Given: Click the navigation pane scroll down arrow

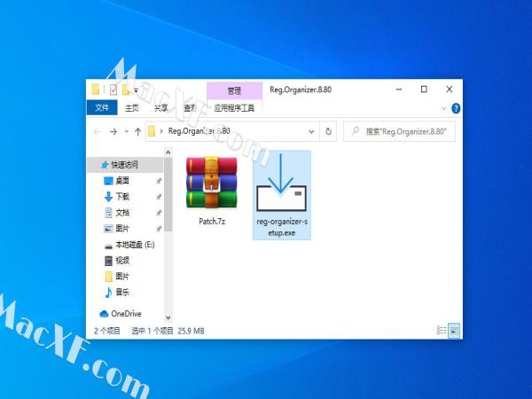Looking at the screenshot, I should pyautogui.click(x=168, y=317).
